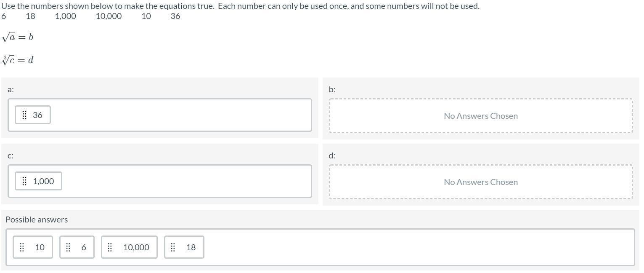Click the grip dots next to answer 6
Screen dimensions: 644x273
(68, 247)
